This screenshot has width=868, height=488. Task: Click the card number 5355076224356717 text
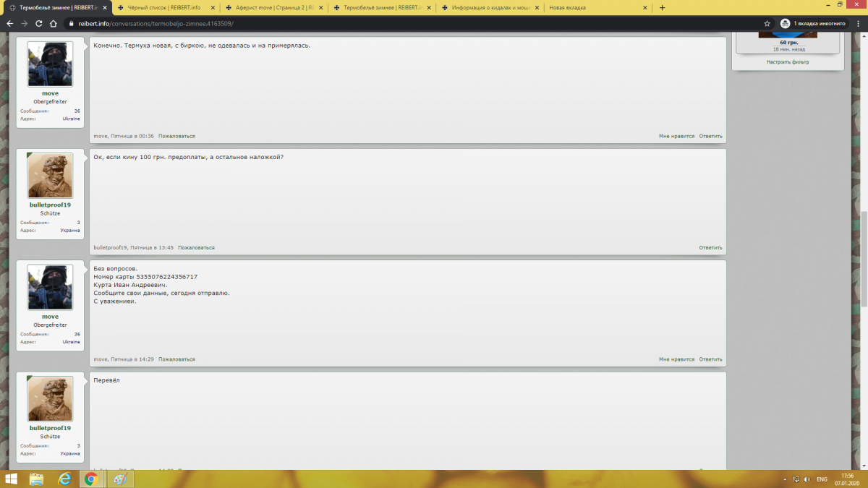pos(167,277)
